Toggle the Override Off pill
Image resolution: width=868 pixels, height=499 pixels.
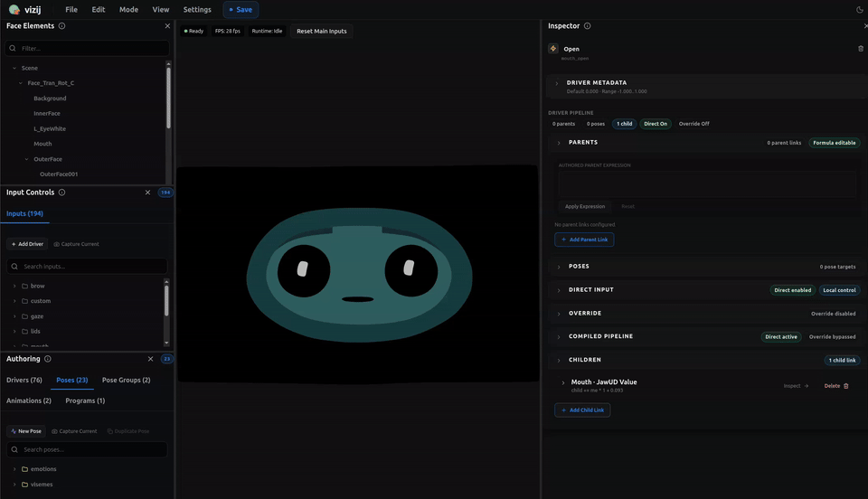coord(693,124)
